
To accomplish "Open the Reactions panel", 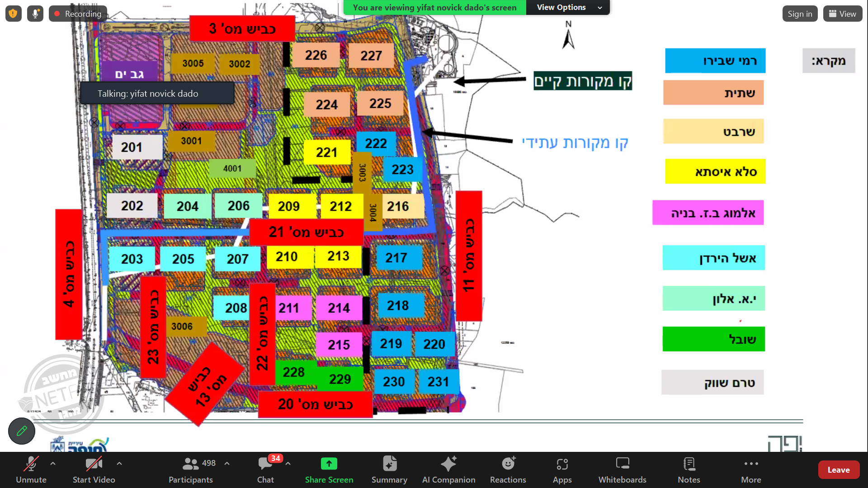I will (x=508, y=470).
